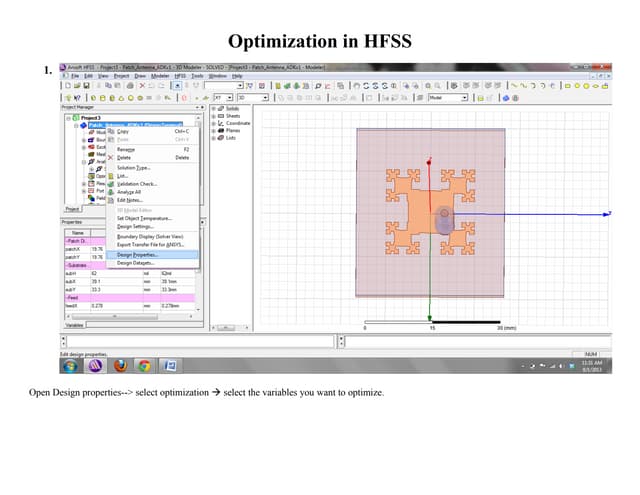Expand the Sheets node in model tree
This screenshot has width=640, height=495.
pyautogui.click(x=213, y=115)
